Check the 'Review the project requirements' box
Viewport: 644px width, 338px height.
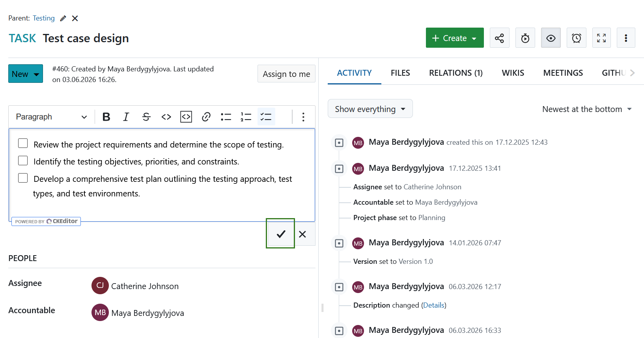click(23, 143)
